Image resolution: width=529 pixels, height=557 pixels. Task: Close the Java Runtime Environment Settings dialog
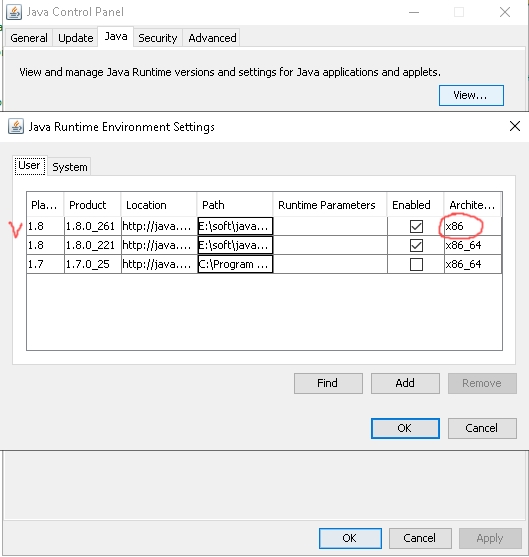pos(514,126)
